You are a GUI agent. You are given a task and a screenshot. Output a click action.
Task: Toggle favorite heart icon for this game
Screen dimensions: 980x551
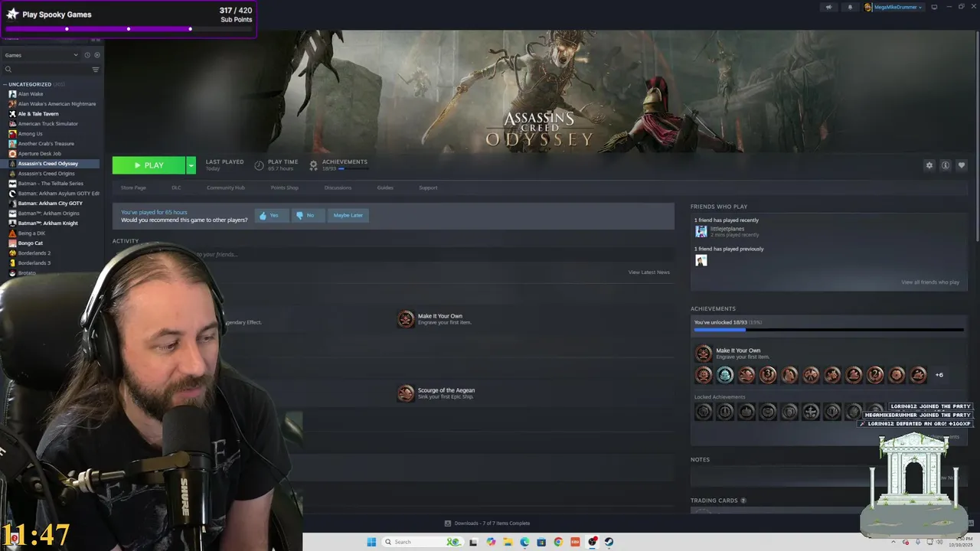(x=962, y=165)
